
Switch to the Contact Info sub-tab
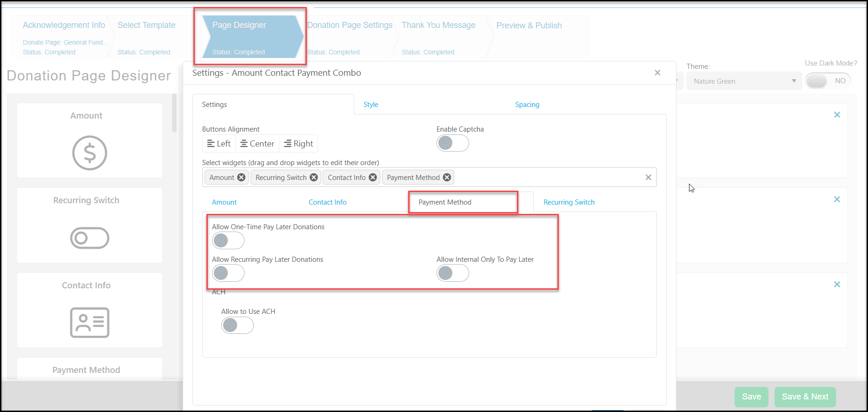328,202
